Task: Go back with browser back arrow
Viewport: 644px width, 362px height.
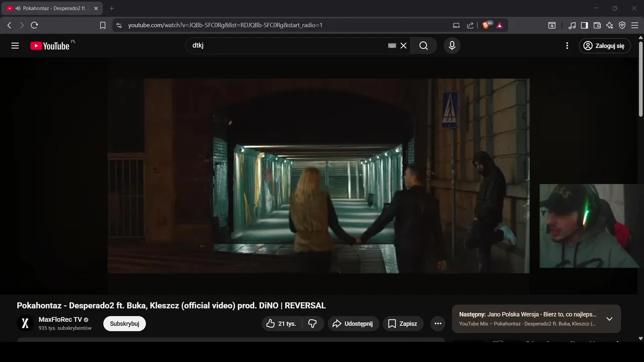Action: coord(9,25)
